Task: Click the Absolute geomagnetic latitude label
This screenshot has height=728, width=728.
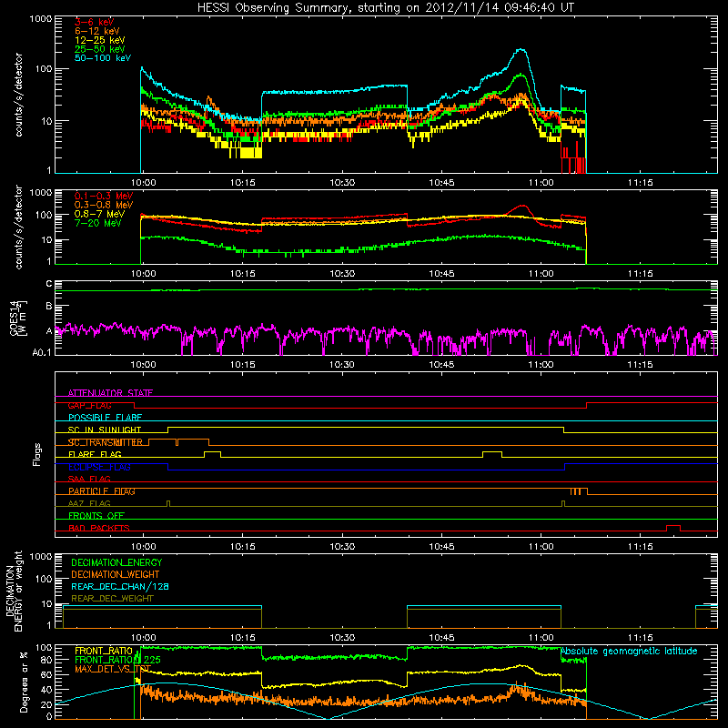Action: click(629, 651)
